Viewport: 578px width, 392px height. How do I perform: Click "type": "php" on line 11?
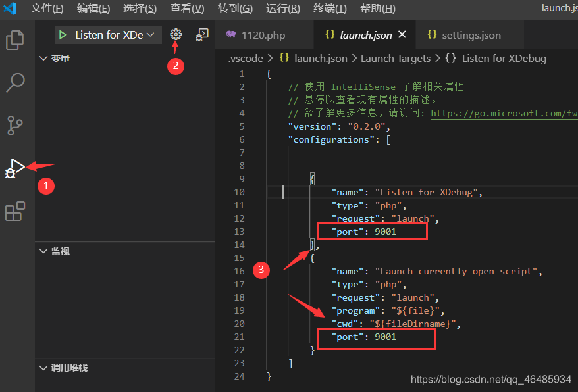[x=369, y=206]
